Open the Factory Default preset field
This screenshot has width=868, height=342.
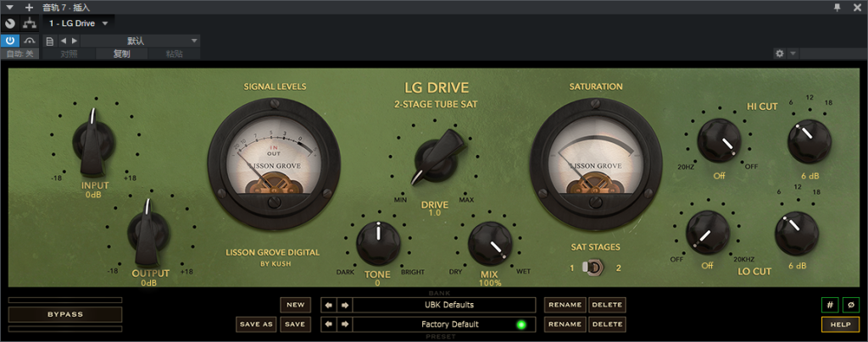click(444, 324)
